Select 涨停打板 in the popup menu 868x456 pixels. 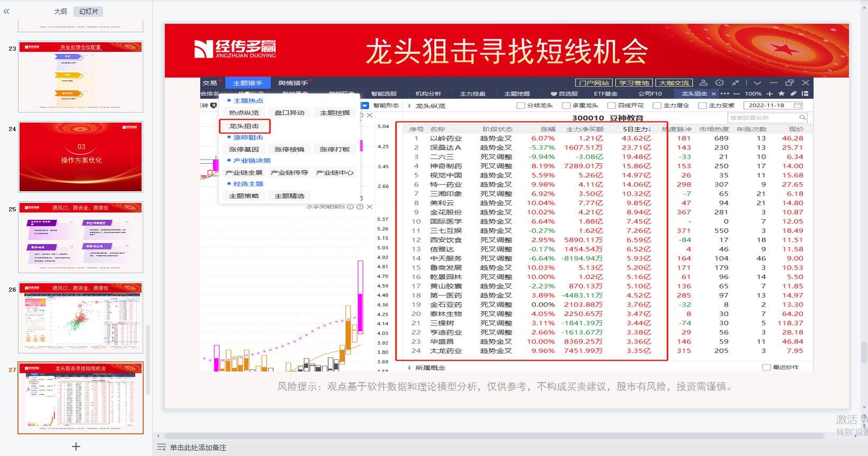[x=335, y=150]
